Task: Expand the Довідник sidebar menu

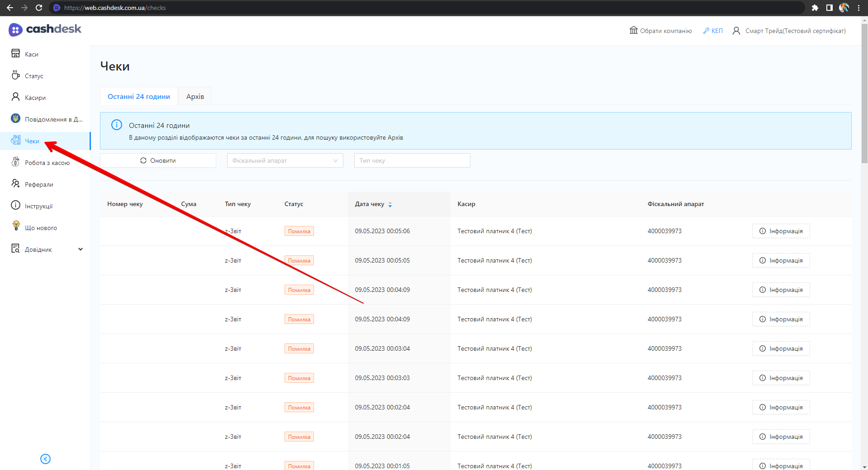Action: tap(80, 249)
